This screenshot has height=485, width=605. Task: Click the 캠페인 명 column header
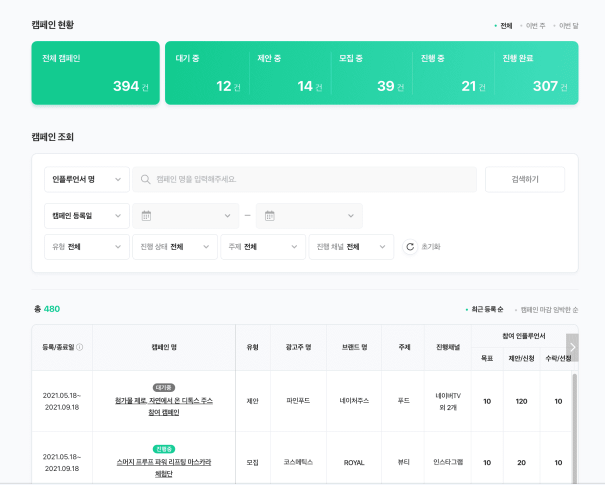164,347
